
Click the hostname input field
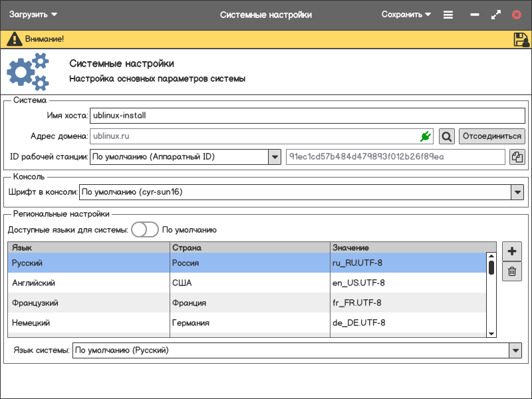307,115
